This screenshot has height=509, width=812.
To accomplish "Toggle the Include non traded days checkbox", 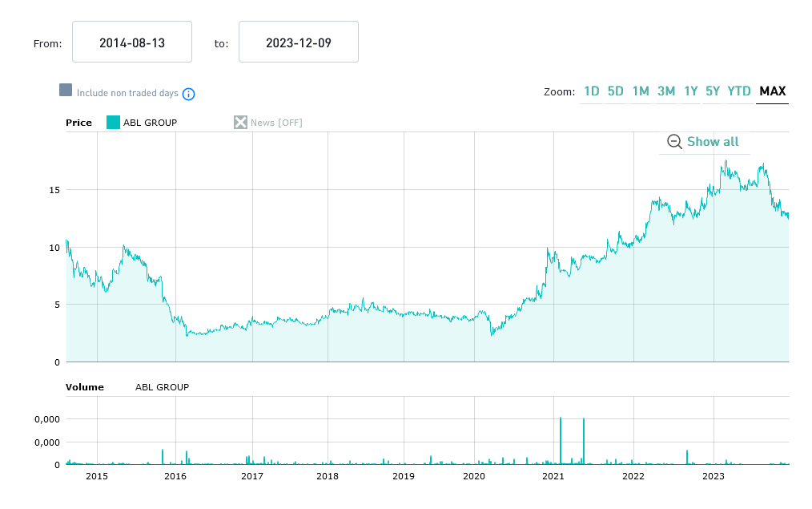I will (66, 90).
